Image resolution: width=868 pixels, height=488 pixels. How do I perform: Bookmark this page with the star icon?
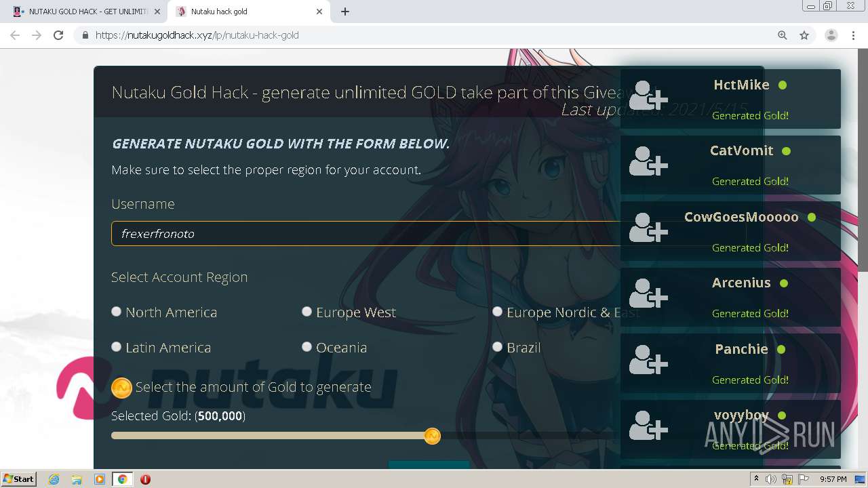[x=804, y=35]
